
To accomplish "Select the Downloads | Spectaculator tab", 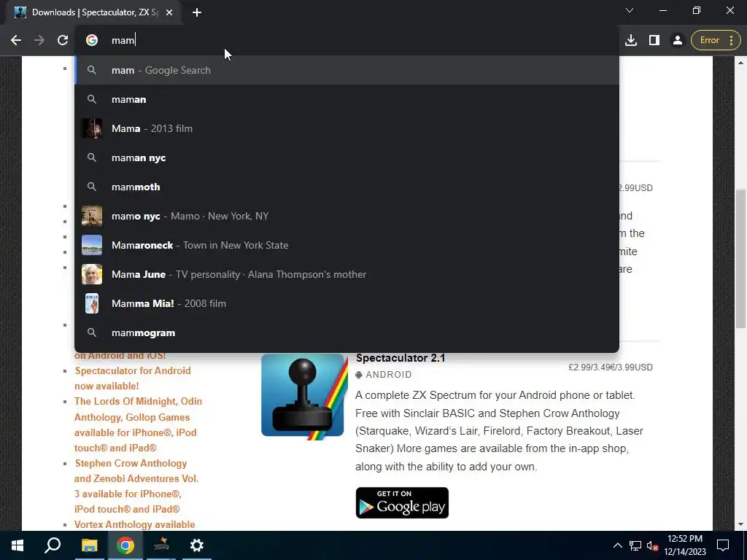I will [94, 12].
